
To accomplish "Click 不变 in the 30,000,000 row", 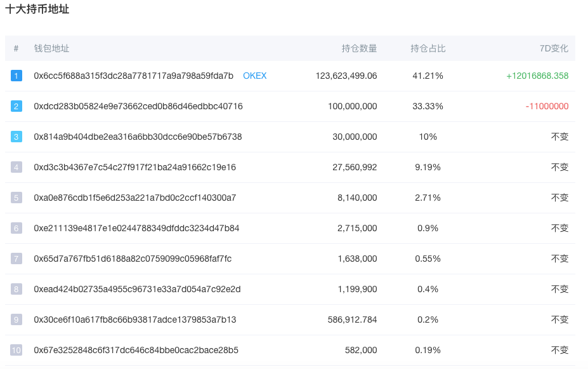I will (x=560, y=137).
